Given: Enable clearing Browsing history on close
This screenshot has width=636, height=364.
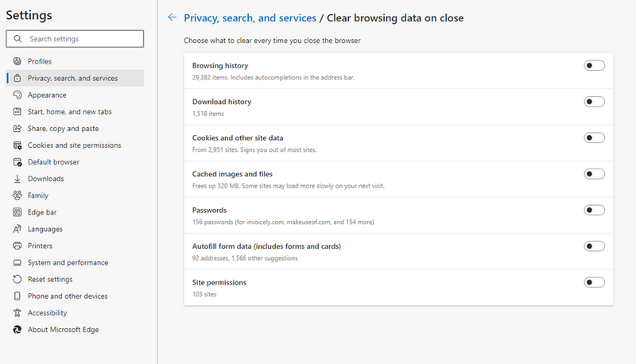Looking at the screenshot, I should click(594, 65).
